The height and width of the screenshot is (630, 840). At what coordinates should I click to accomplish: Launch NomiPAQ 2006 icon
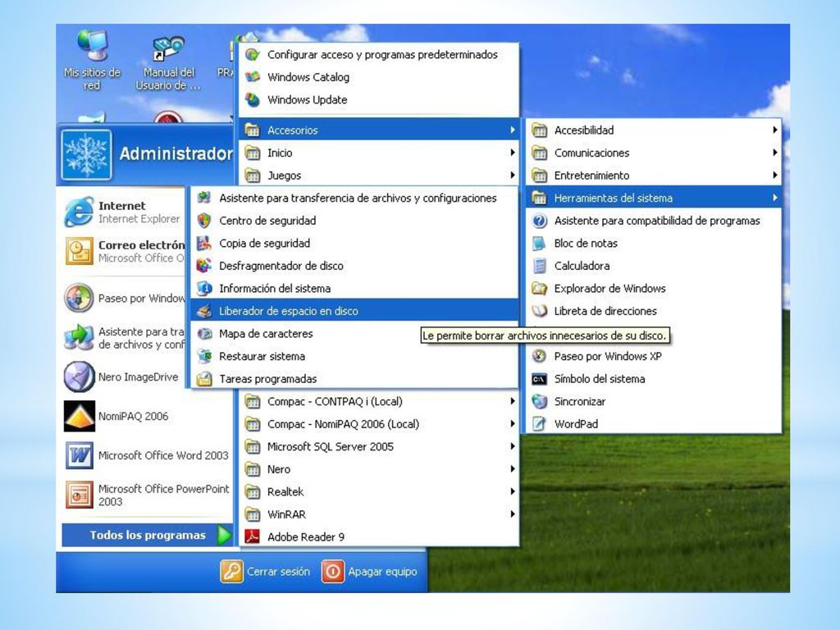click(x=80, y=416)
